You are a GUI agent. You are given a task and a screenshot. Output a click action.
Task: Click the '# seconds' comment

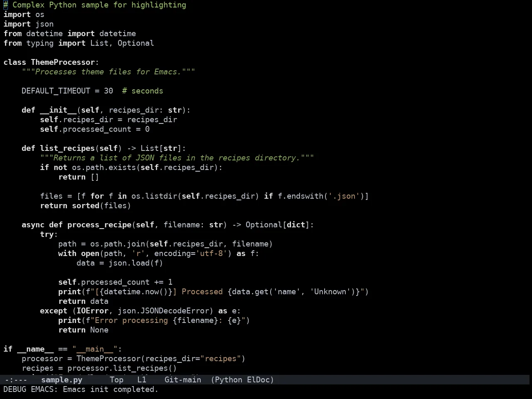point(143,91)
